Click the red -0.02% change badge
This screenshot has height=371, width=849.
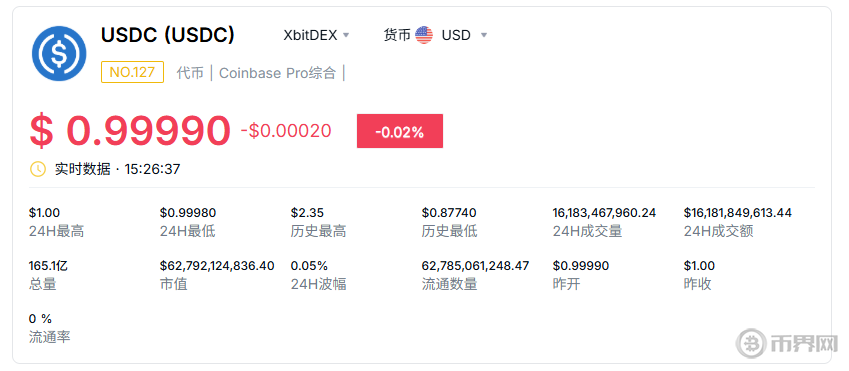[x=400, y=131]
